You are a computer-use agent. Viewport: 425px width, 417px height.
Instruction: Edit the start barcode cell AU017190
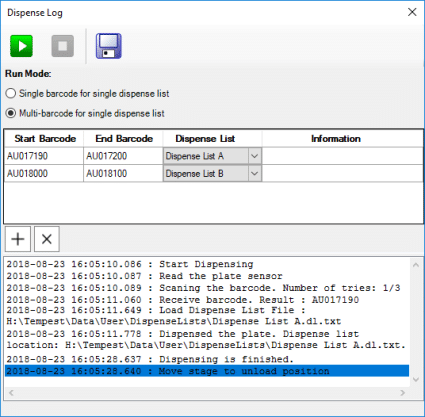[44, 156]
